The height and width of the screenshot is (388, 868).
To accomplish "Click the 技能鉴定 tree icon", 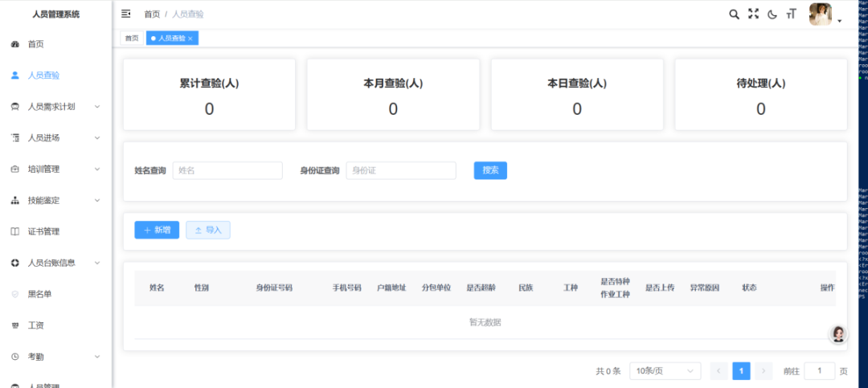I will [x=15, y=200].
